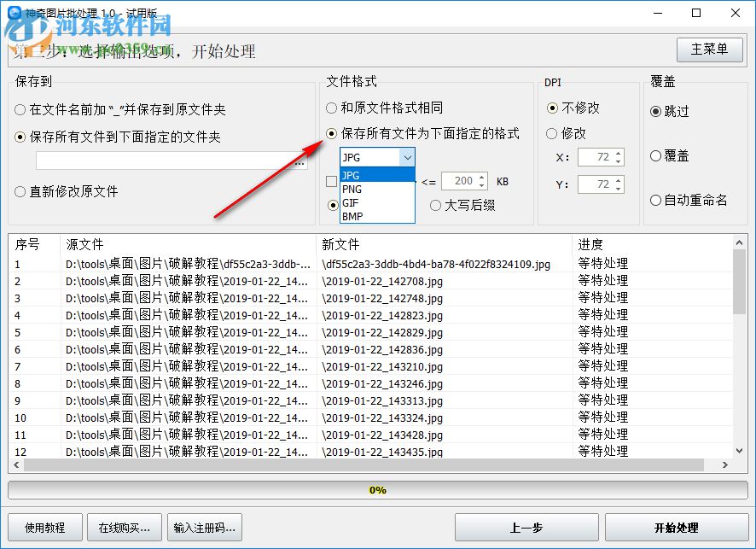Select row with 2019-01-22_143246.jpg

(370, 383)
